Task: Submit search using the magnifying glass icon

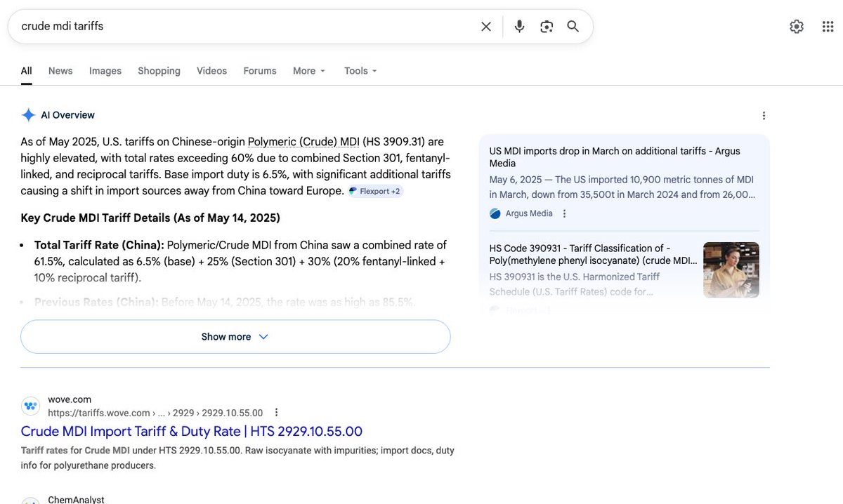Action: click(573, 27)
